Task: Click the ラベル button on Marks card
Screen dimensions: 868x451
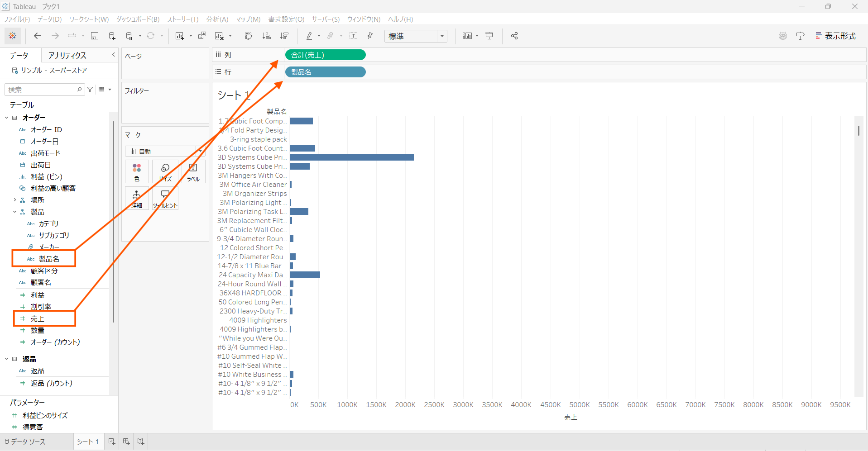Action: pos(193,172)
